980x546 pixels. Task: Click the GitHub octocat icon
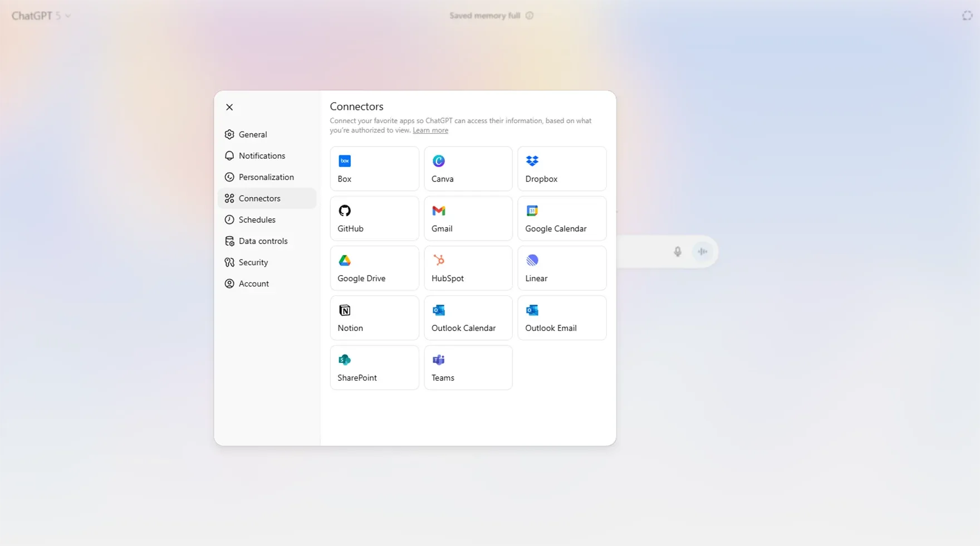pyautogui.click(x=345, y=211)
